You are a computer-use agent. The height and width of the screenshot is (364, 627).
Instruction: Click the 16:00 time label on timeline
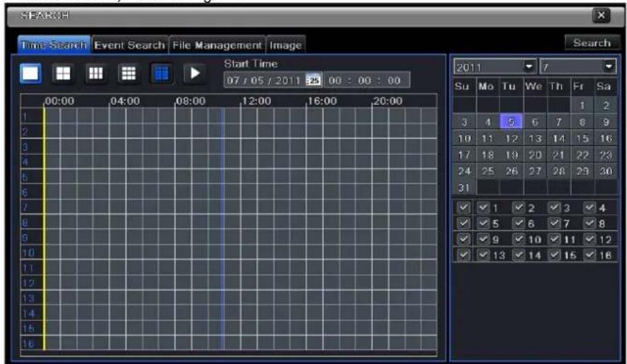322,101
